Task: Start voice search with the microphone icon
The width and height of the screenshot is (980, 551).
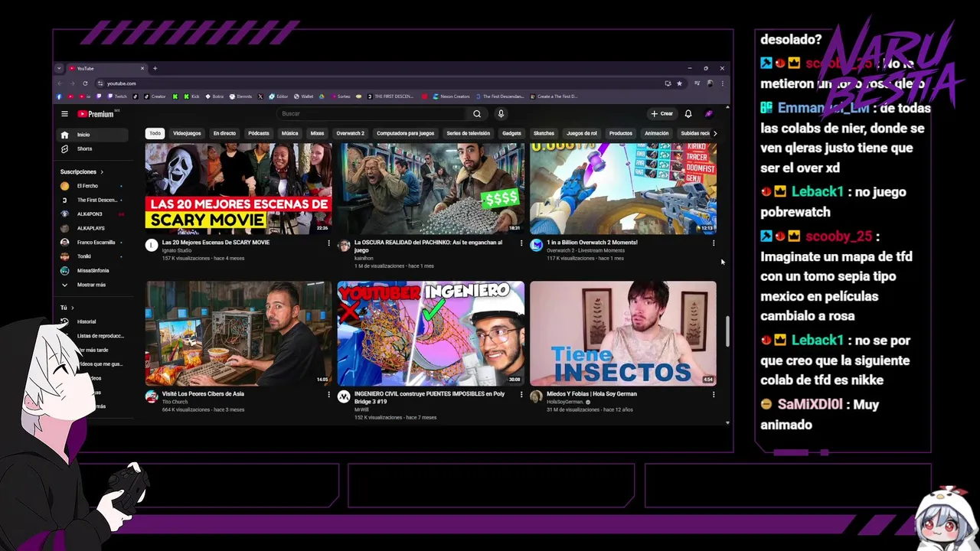Action: (501, 114)
